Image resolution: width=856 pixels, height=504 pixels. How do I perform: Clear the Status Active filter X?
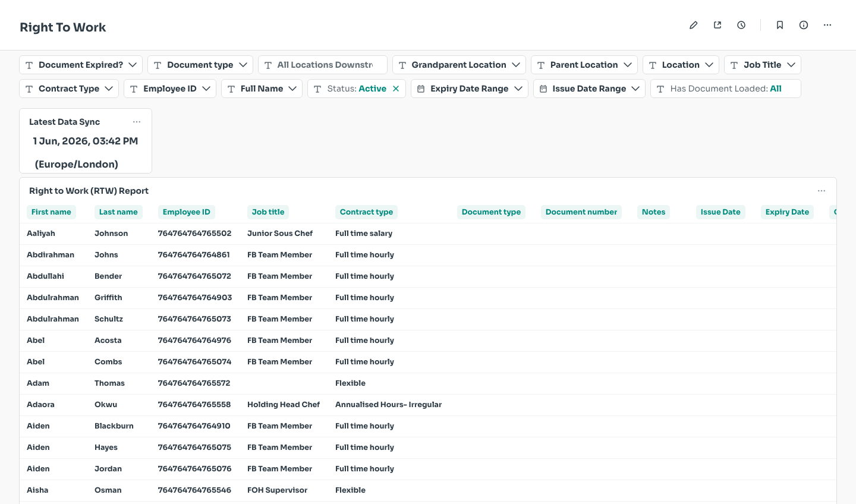click(396, 89)
